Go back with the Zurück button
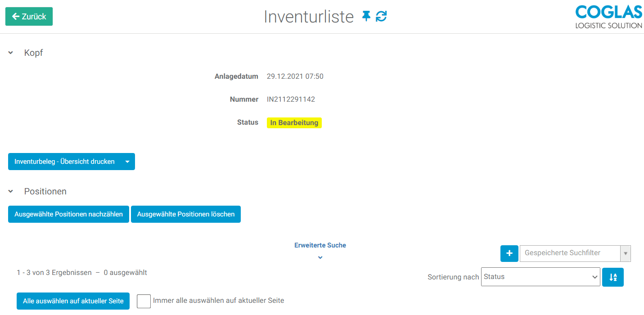The image size is (644, 315). pyautogui.click(x=29, y=17)
